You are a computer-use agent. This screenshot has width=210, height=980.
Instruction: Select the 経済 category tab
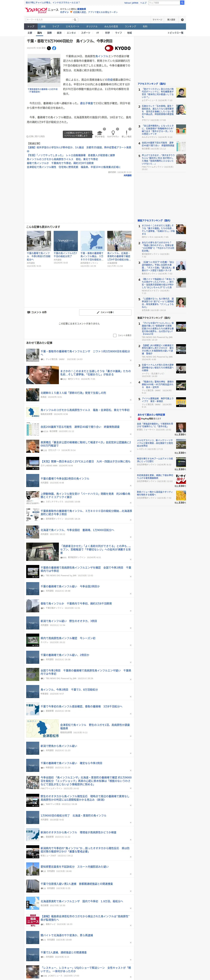click(59, 33)
